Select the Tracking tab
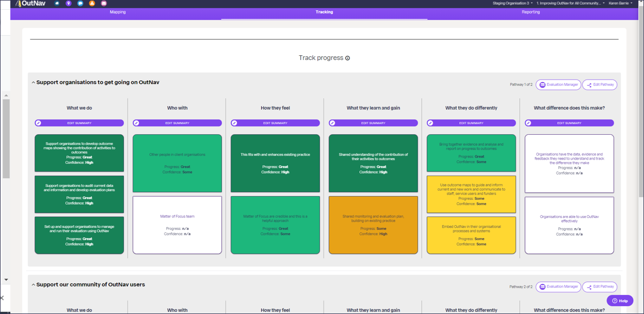This screenshot has height=314, width=644. click(324, 12)
